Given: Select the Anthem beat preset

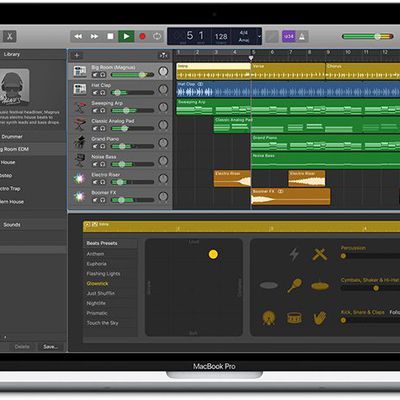Looking at the screenshot, I should pos(95,254).
